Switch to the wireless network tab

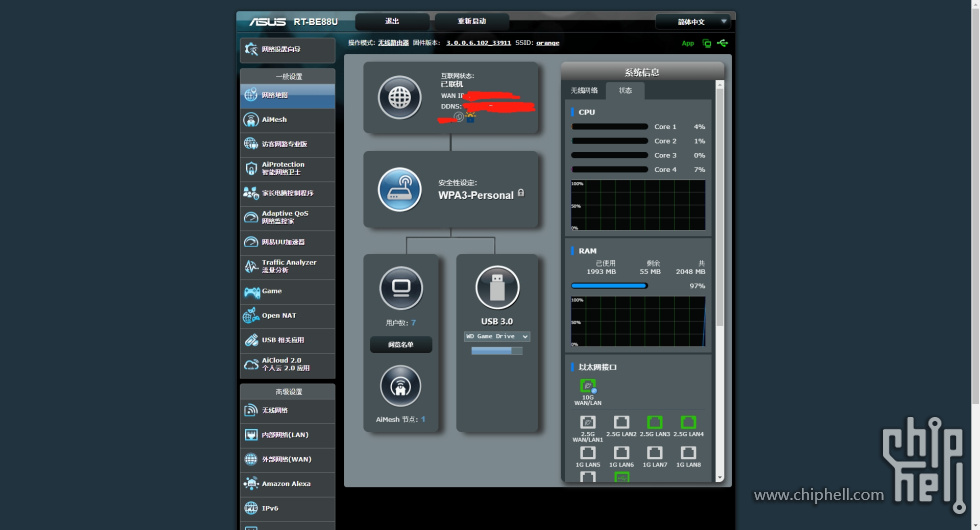584,91
